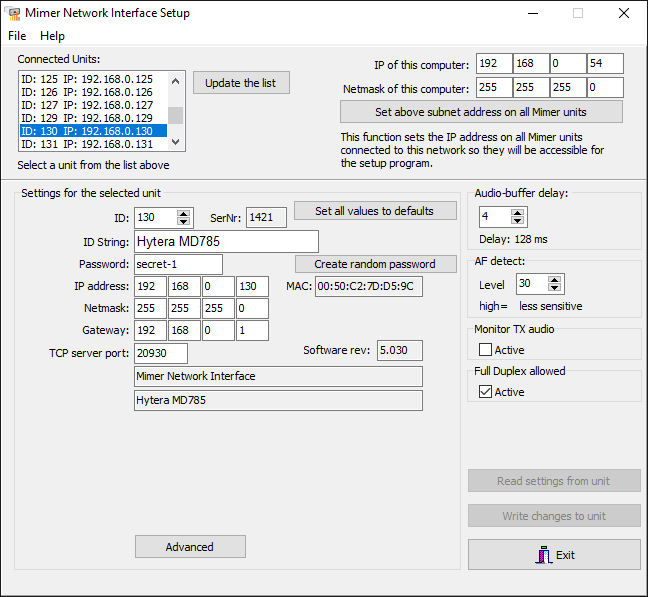
Task: Click the Mimer app icon in title bar
Action: click(x=14, y=14)
